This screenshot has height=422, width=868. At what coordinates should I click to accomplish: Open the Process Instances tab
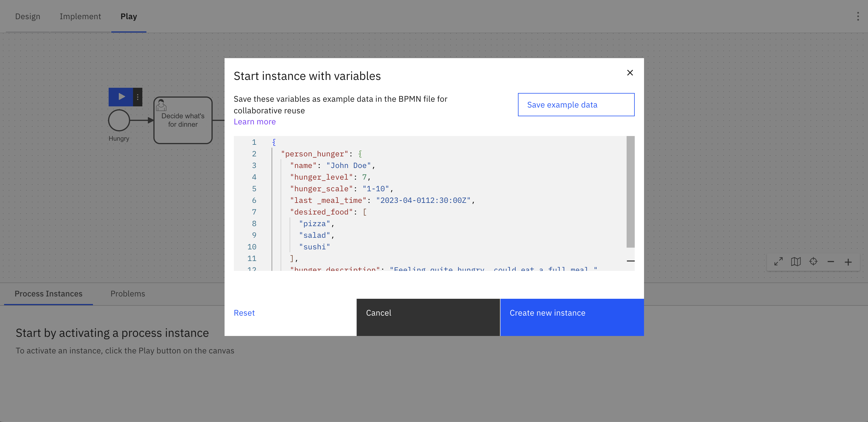[x=48, y=294]
